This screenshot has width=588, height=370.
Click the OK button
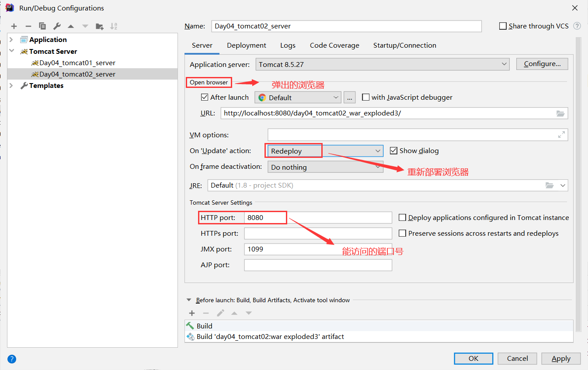pyautogui.click(x=473, y=359)
